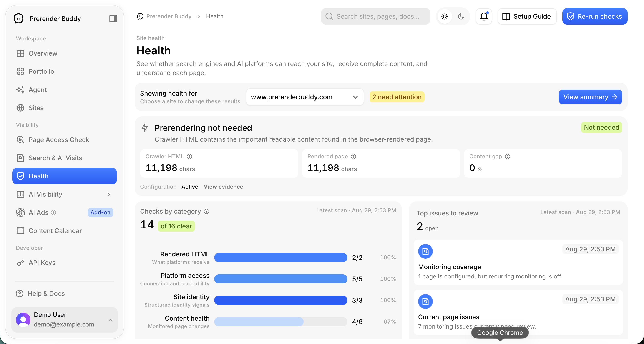The height and width of the screenshot is (344, 644).
Task: Click the 11,198 chars Crawler HTML value
Action: coord(170,168)
